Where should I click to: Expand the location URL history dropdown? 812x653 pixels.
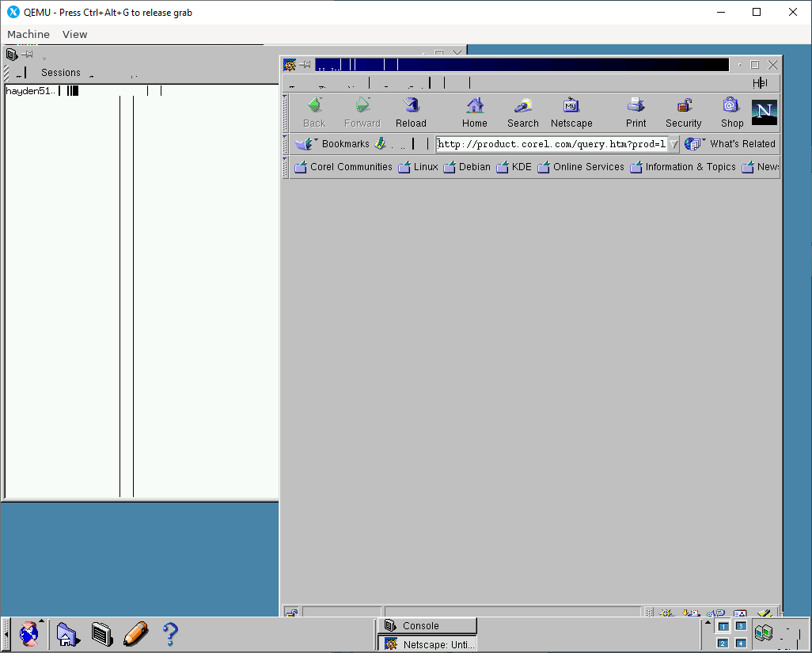click(674, 144)
